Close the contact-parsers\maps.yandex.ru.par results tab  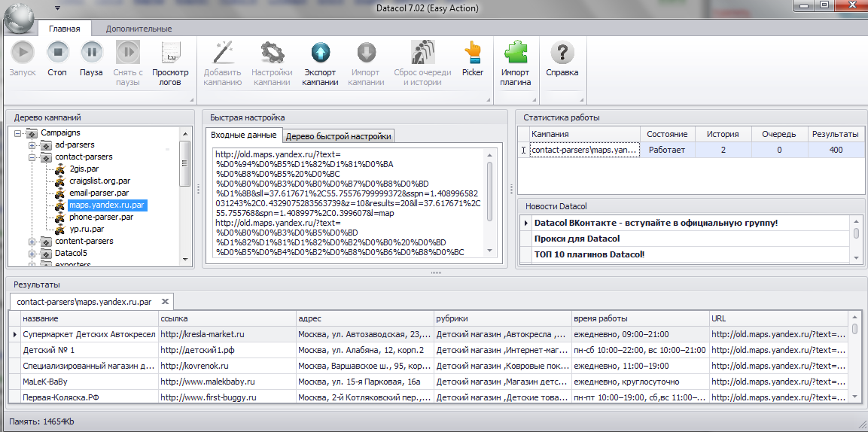click(164, 302)
